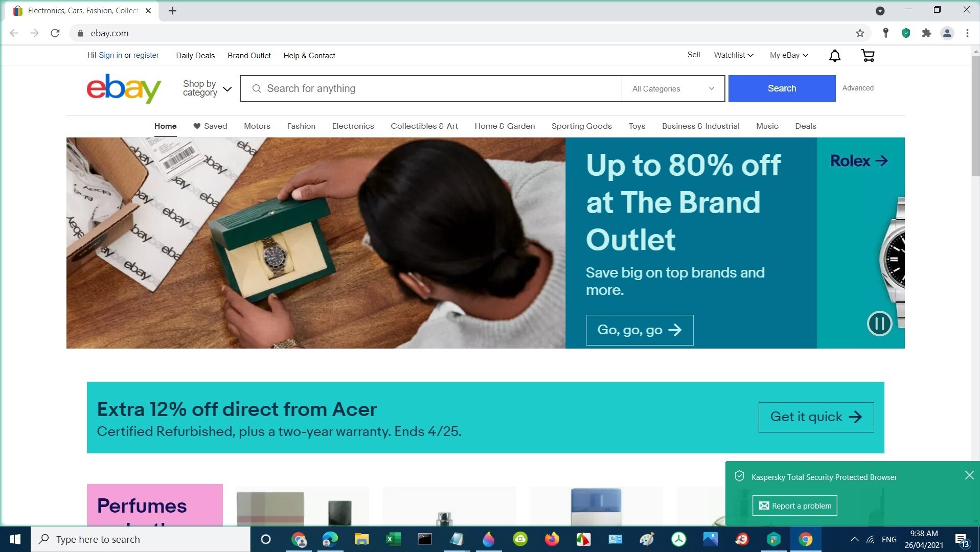Screen dimensions: 980x552
Task: Go to the Motors category
Action: pos(257,126)
